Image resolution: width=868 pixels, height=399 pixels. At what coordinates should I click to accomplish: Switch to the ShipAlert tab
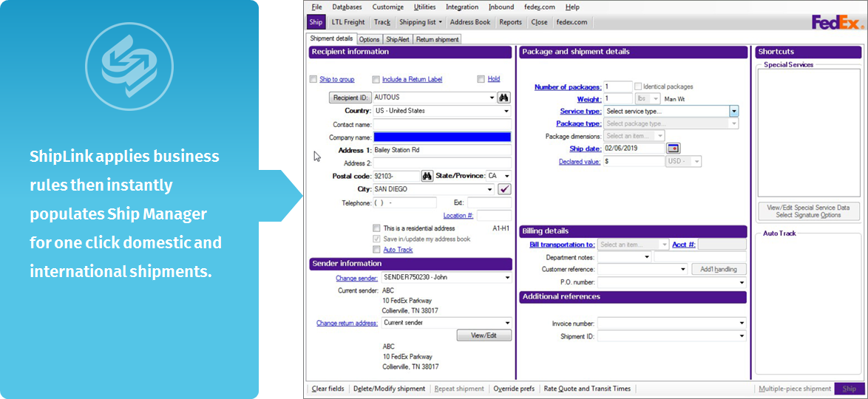[x=398, y=39]
